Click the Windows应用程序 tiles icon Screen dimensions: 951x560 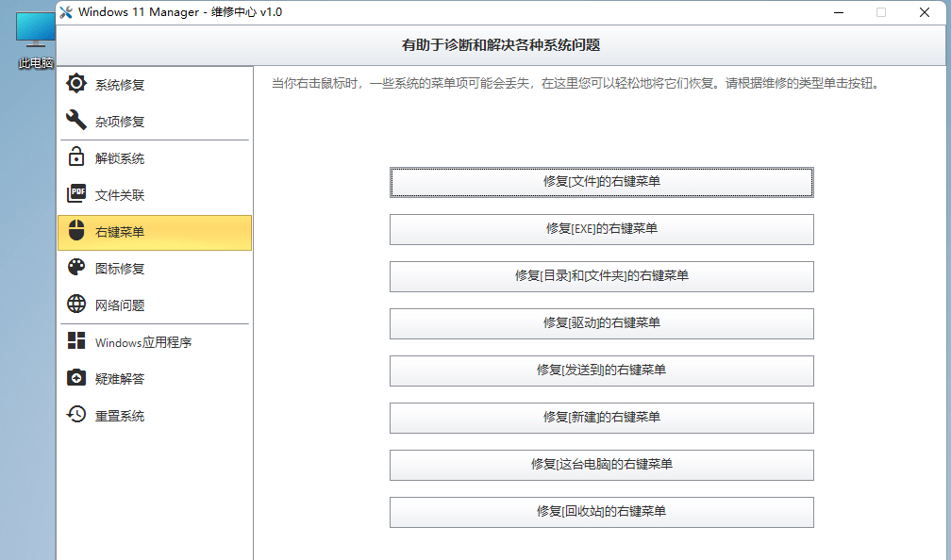click(76, 341)
